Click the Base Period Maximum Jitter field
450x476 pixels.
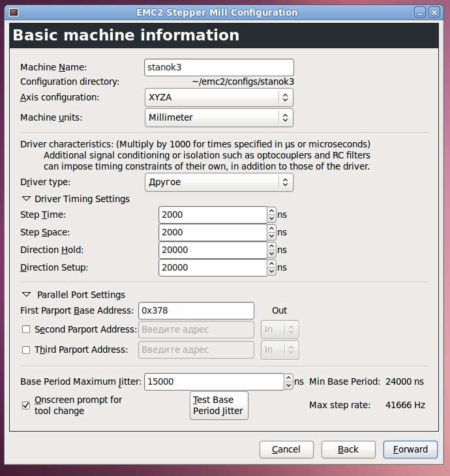click(x=214, y=382)
